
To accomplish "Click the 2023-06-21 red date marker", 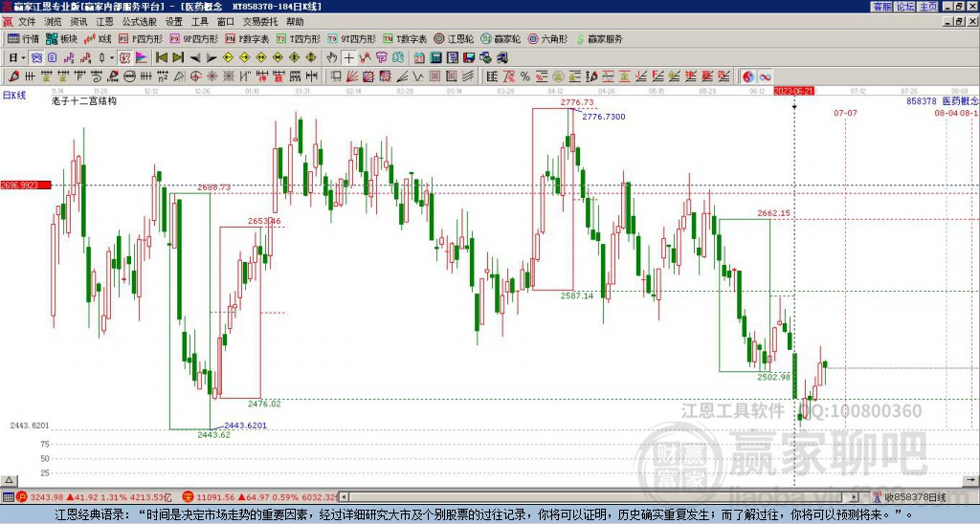I will [x=793, y=91].
